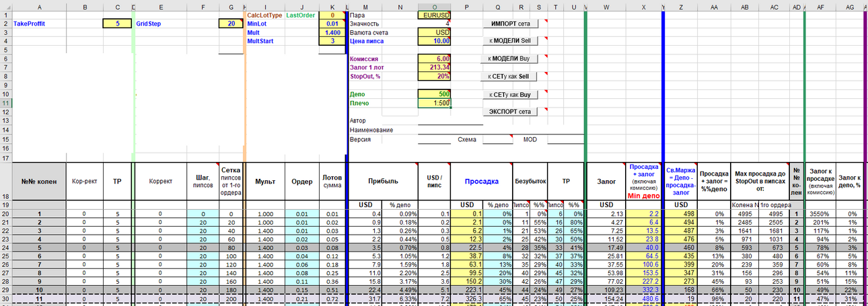
Task: Click the Св.Маржа header cell
Action: coord(681,182)
